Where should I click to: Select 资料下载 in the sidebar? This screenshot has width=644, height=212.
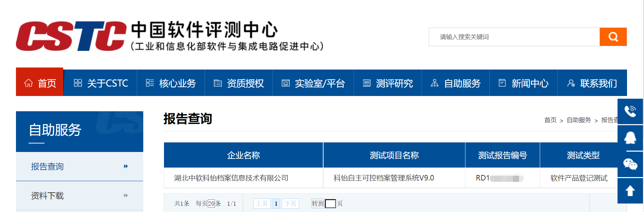pyautogui.click(x=79, y=195)
